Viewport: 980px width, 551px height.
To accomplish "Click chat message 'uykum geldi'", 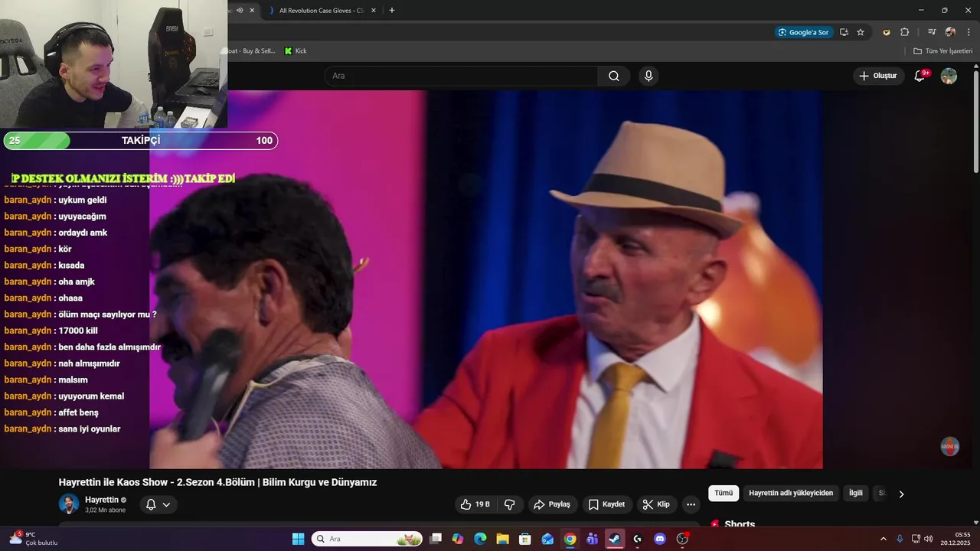I will [83, 200].
